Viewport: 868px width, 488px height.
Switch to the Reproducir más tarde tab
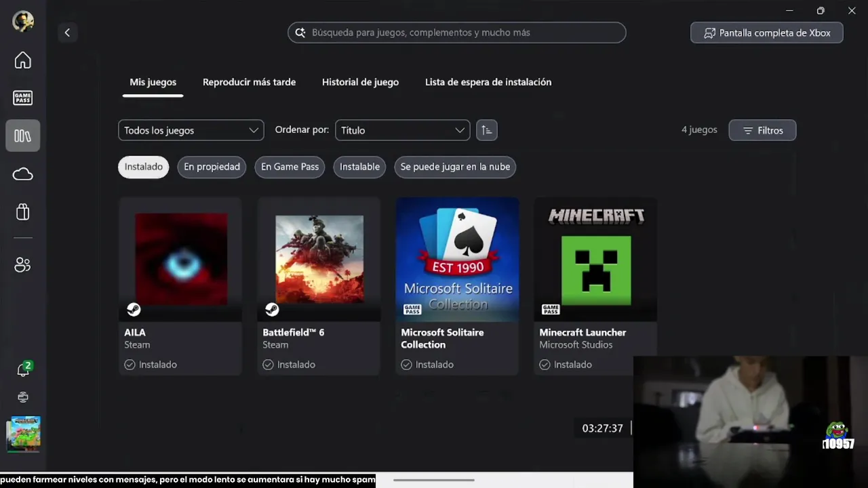249,82
